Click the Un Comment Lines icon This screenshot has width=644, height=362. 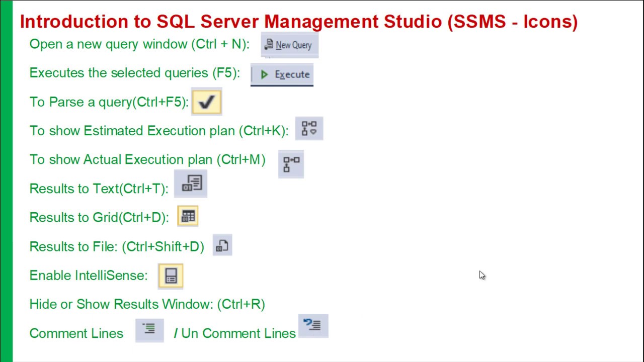[x=313, y=326]
